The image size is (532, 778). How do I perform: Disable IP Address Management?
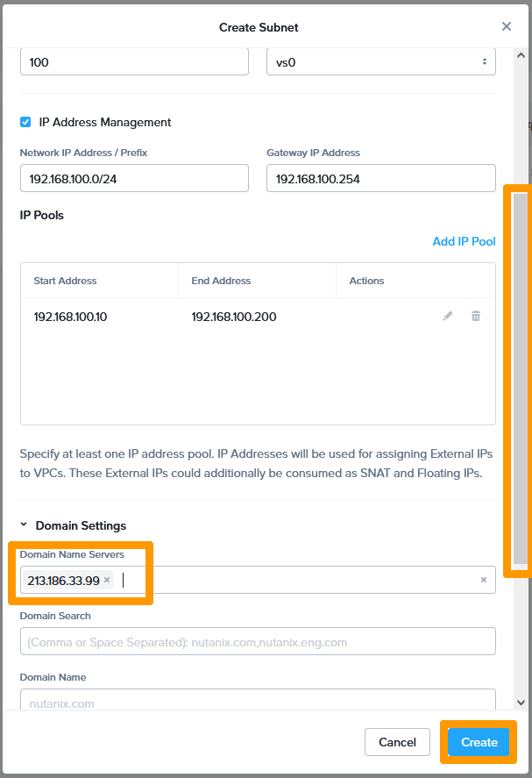point(25,123)
